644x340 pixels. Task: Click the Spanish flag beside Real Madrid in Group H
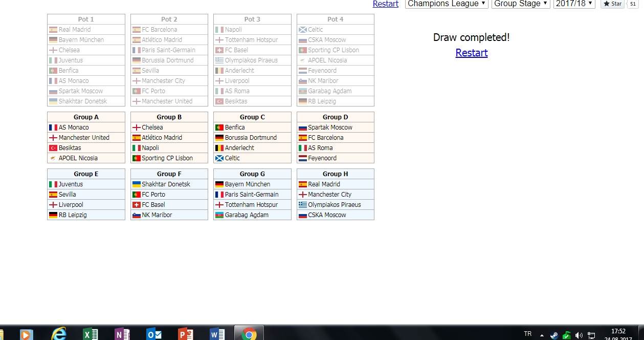click(302, 184)
